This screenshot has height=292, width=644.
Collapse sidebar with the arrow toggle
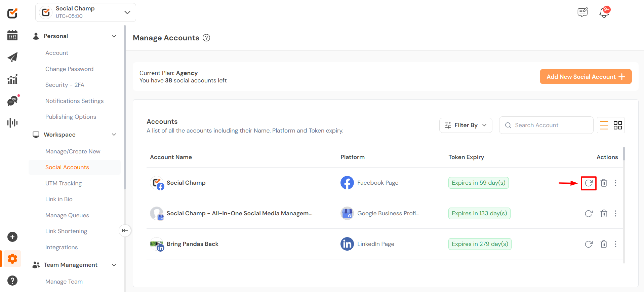tap(125, 230)
